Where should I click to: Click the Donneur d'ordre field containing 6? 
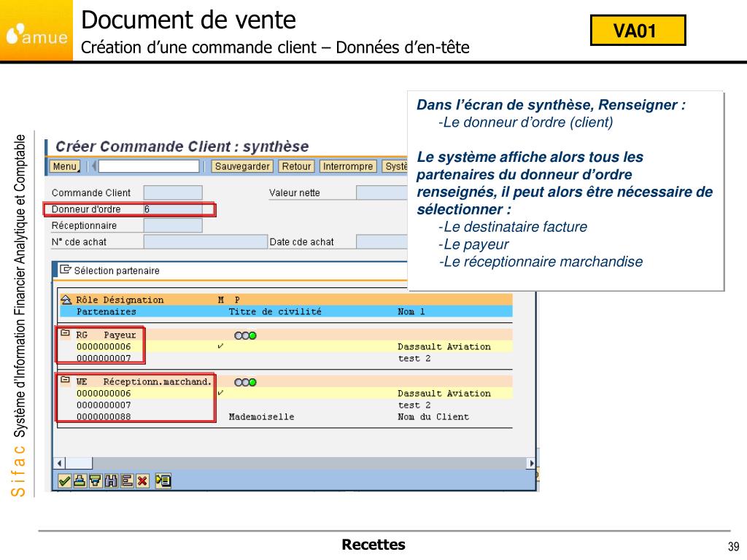click(173, 209)
